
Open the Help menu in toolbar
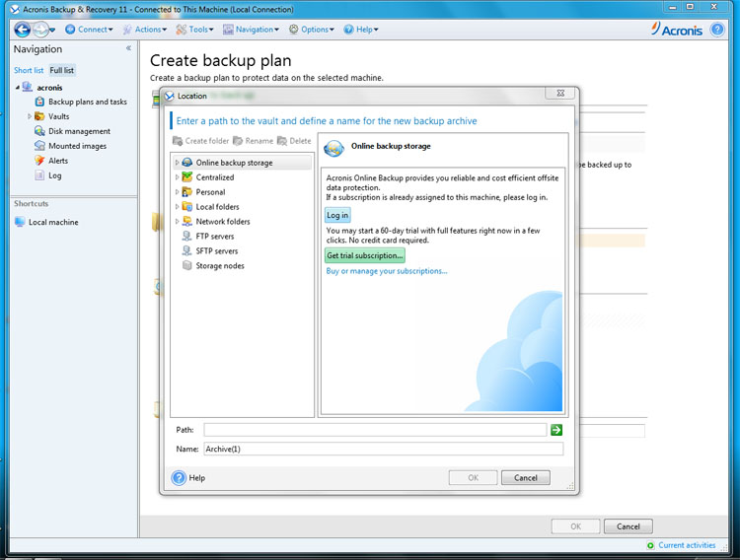(361, 30)
